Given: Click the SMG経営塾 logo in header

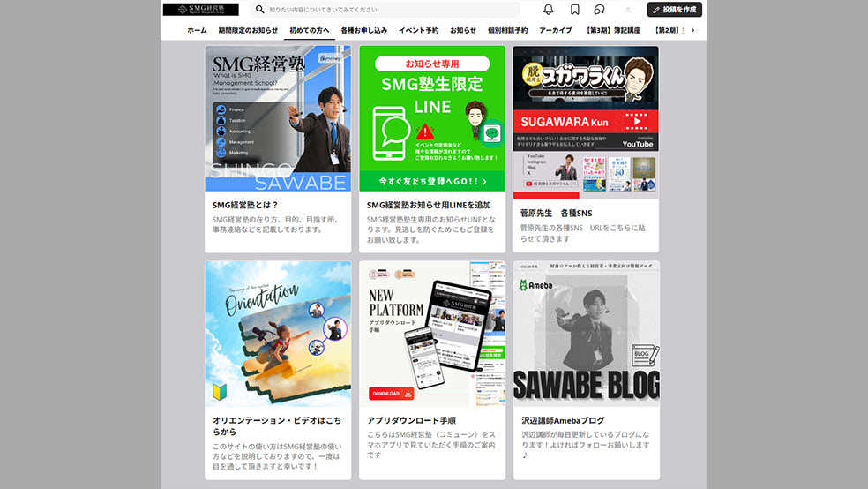Looking at the screenshot, I should (200, 10).
